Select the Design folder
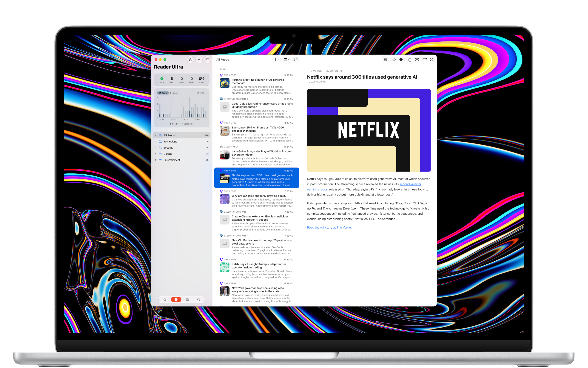Image resolution: width=588 pixels, height=368 pixels. (182, 154)
